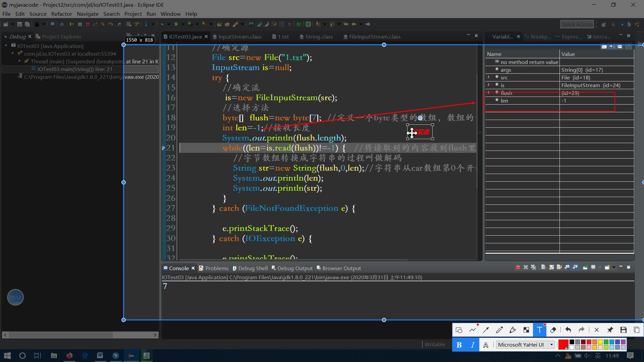Toggle show console on standard output change
The image size is (644, 362).
click(567, 267)
